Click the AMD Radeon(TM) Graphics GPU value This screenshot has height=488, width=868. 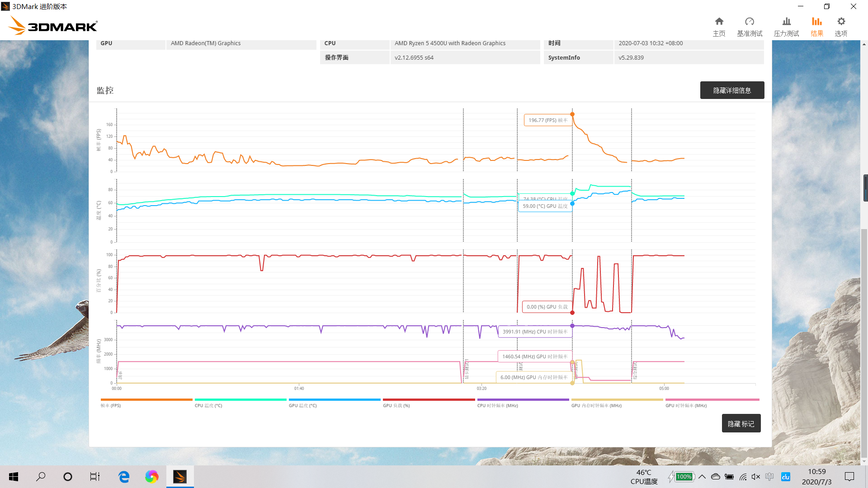[206, 43]
